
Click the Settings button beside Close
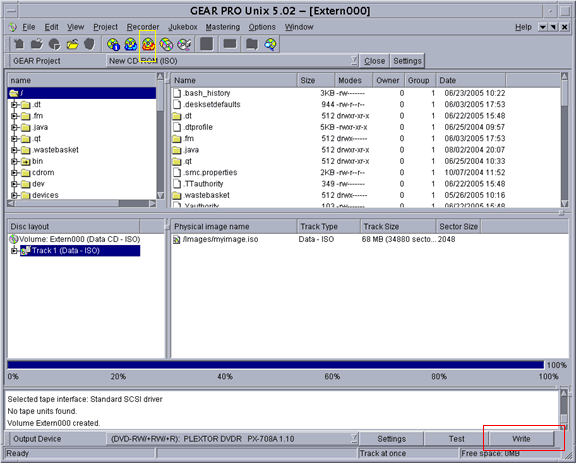[407, 61]
